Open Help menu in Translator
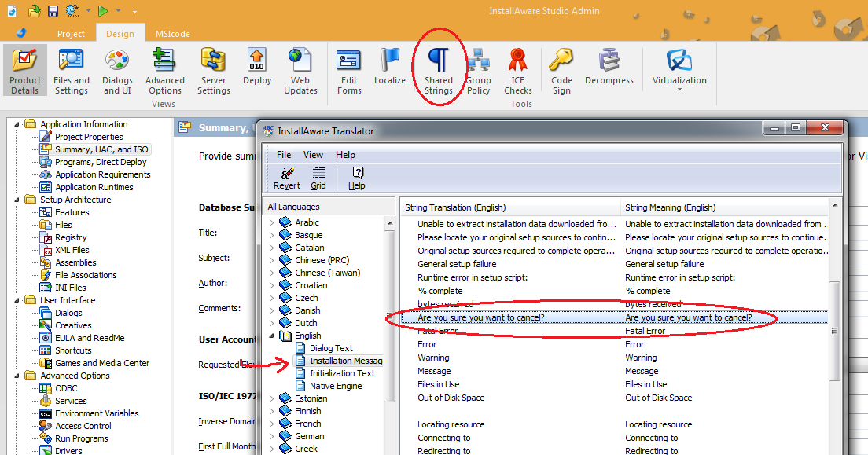This screenshot has width=868, height=455. [345, 155]
